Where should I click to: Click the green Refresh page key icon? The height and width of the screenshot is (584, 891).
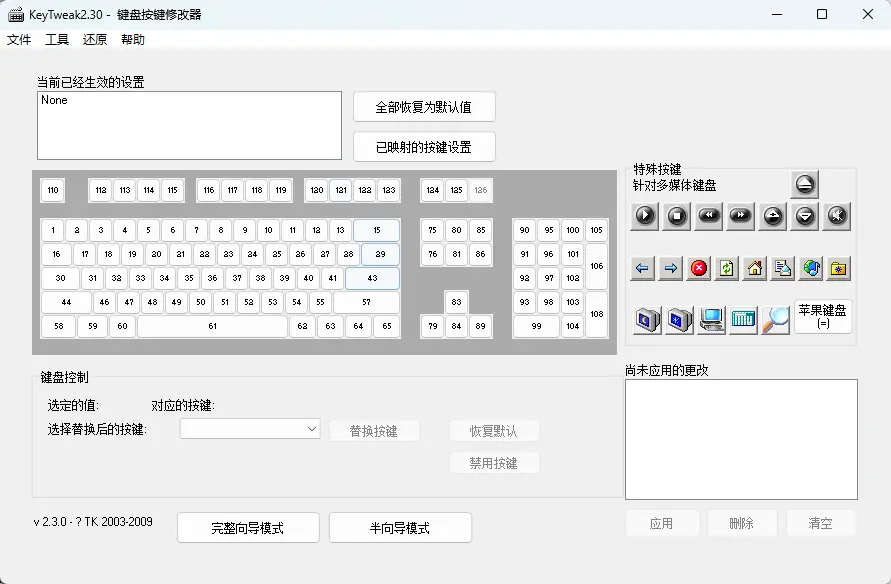click(x=727, y=268)
